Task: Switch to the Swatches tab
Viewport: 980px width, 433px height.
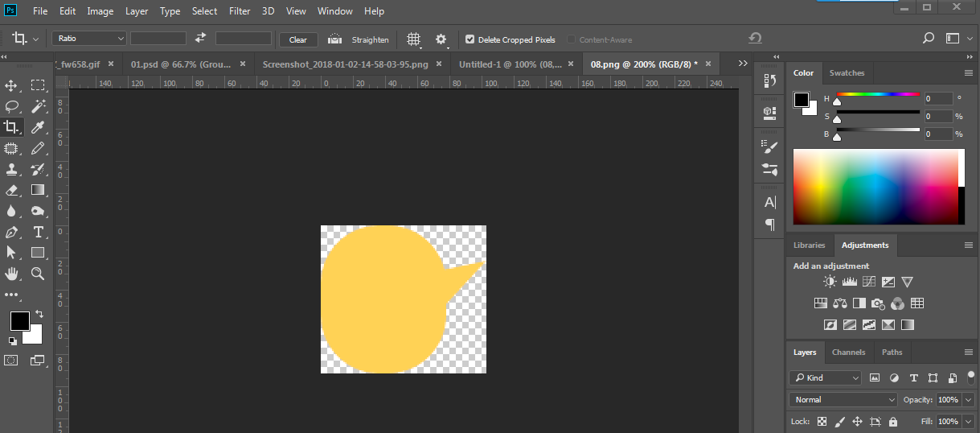Action: [x=847, y=72]
